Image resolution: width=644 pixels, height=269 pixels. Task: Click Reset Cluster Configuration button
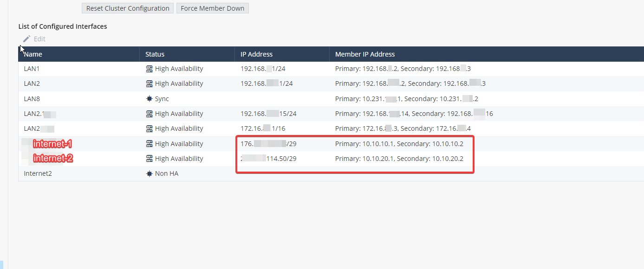pyautogui.click(x=128, y=8)
